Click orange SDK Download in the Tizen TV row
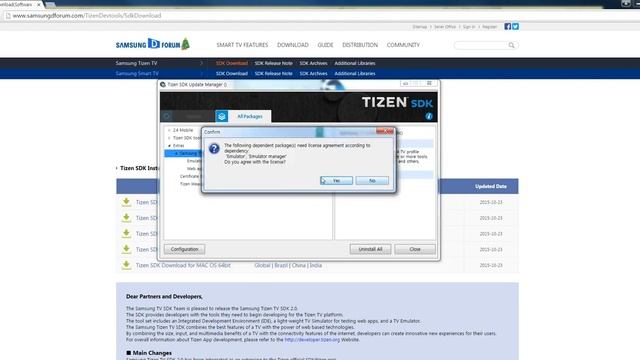Screen dimensions: 640x360 [x=232, y=63]
